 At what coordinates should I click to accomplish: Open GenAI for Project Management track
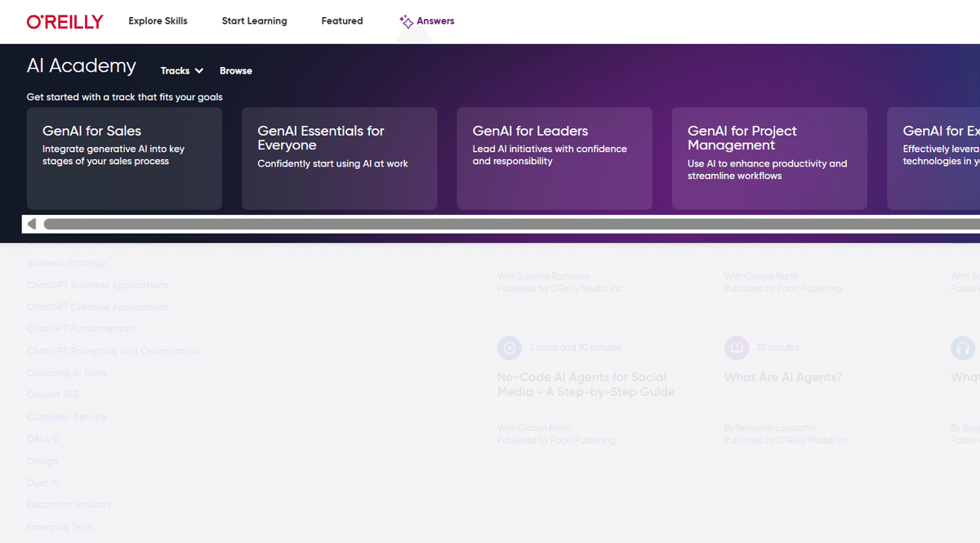point(769,158)
